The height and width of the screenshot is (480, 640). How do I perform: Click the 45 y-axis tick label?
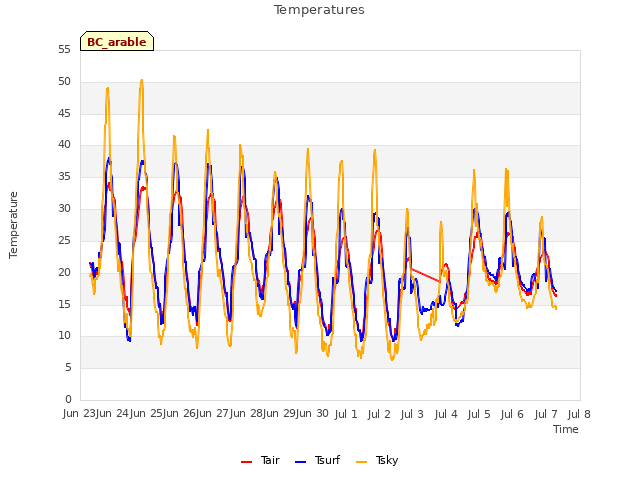click(x=64, y=113)
